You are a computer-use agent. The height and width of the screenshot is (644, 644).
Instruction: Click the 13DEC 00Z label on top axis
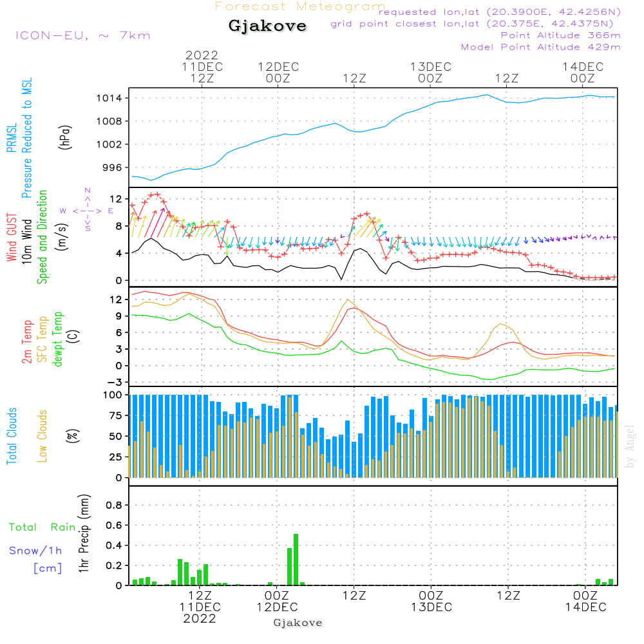click(430, 72)
